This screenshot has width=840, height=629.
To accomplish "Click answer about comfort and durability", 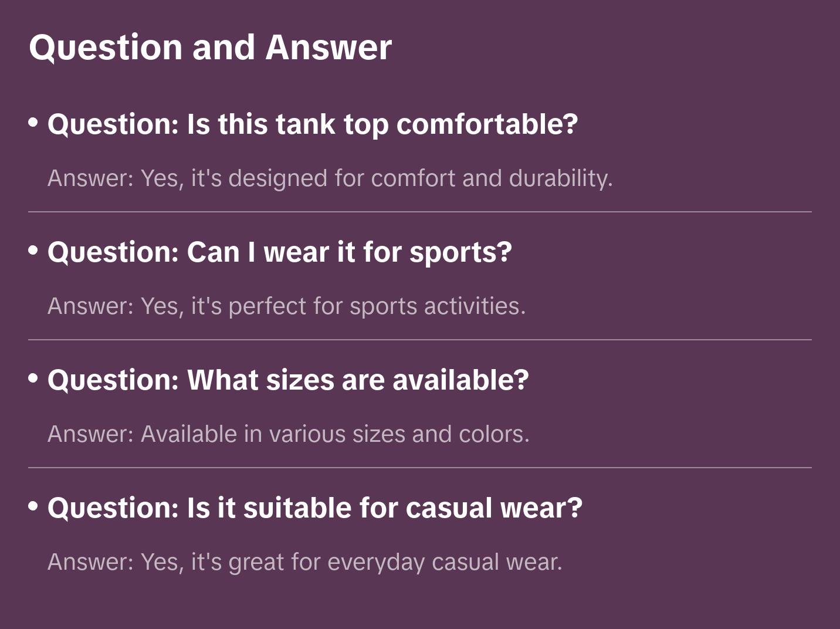I will (x=330, y=178).
